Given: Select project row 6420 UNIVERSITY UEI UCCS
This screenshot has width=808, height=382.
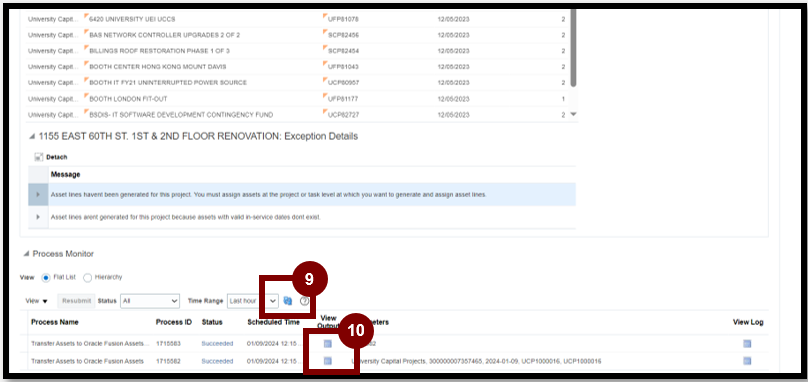Looking at the screenshot, I should [301, 19].
